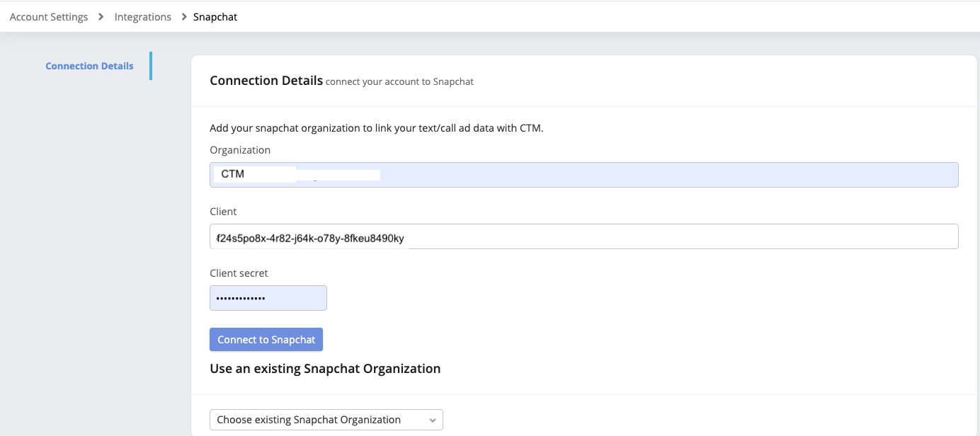Click Connect to Snapchat button
The width and height of the screenshot is (980, 436).
click(266, 340)
